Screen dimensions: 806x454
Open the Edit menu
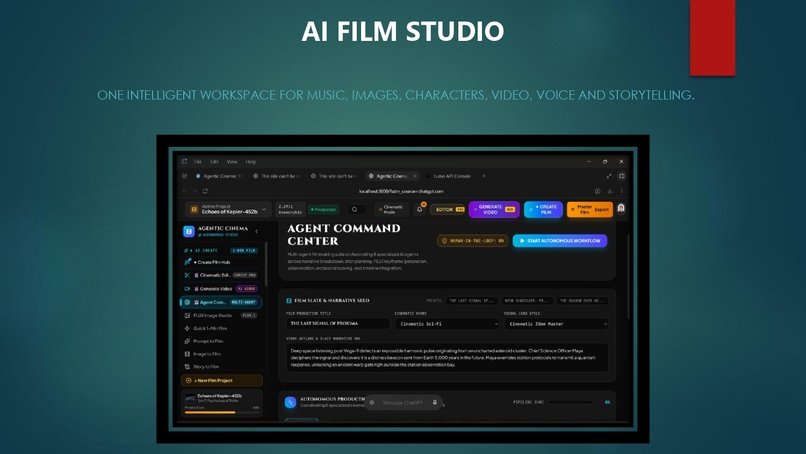click(214, 161)
